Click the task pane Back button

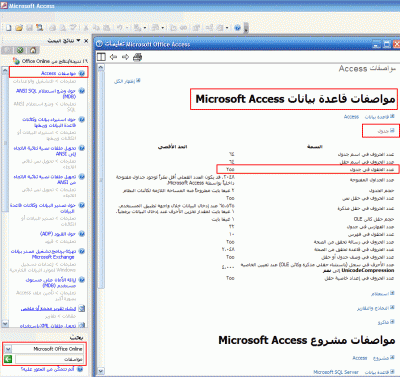[7, 50]
